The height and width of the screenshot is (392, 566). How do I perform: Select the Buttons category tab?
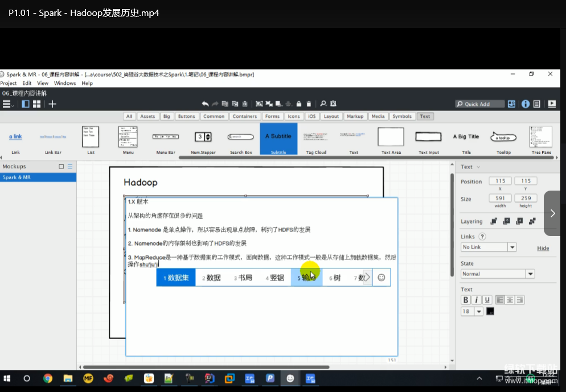187,116
